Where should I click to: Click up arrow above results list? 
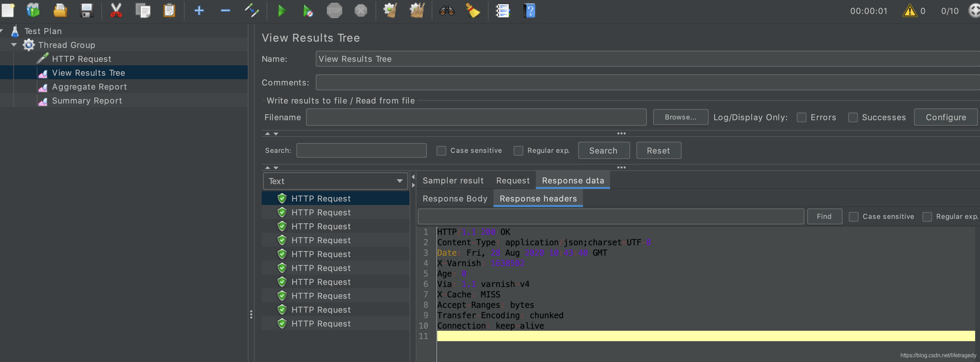coord(268,168)
